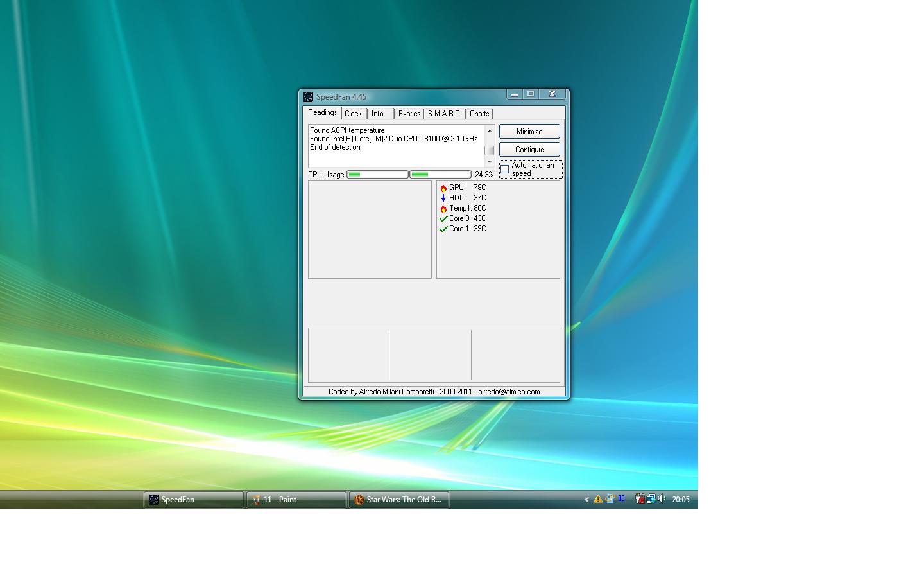The image size is (924, 578).
Task: Open the S.M.A.R.T. tab
Action: pos(445,114)
